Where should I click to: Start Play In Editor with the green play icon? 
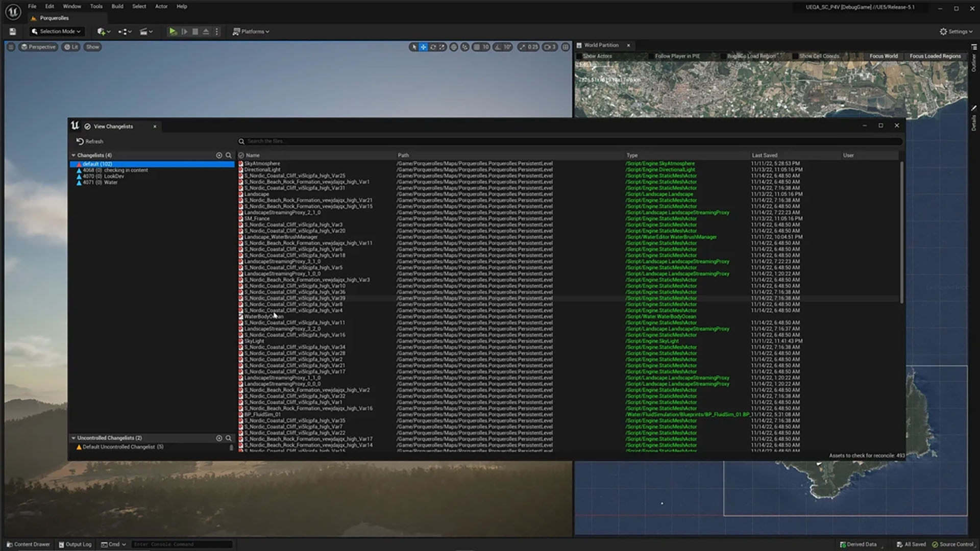pos(173,31)
